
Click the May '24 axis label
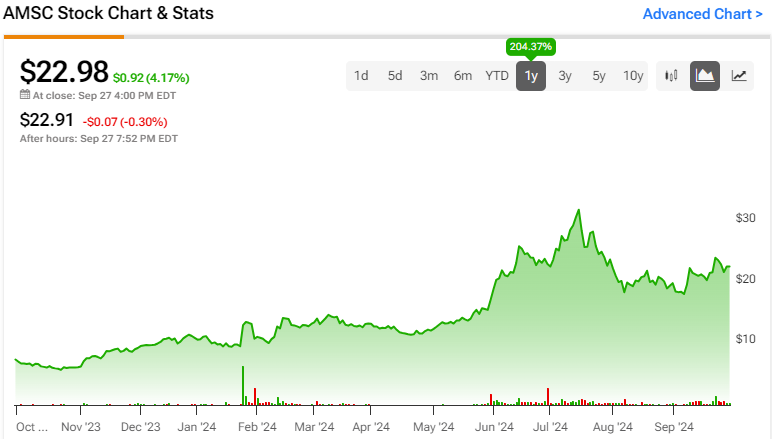(x=434, y=427)
